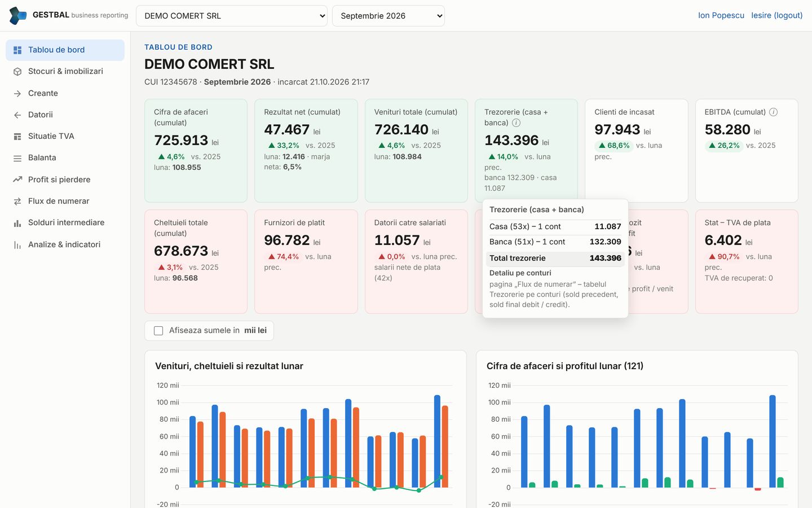Click the EBITDA value 58.280
The image size is (812, 508).
(x=727, y=130)
